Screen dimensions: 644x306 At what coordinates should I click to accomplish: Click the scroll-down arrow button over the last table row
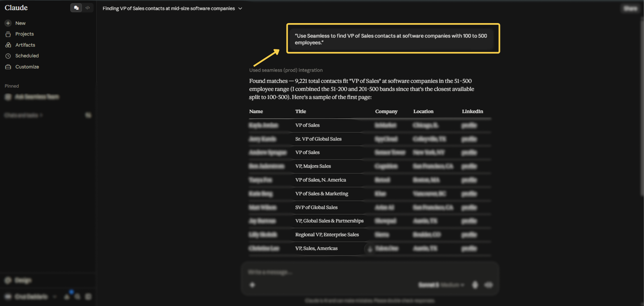click(x=370, y=249)
